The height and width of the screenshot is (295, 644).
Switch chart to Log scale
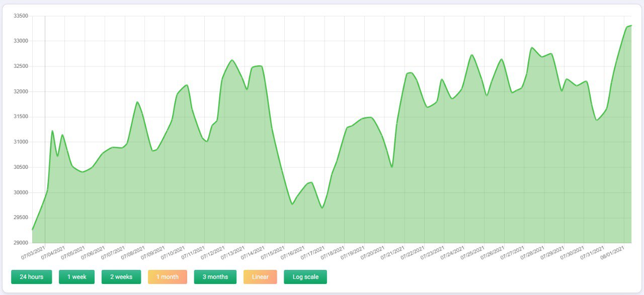[305, 277]
